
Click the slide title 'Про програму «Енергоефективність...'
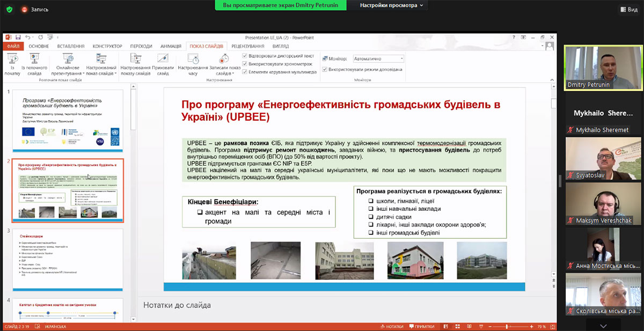(x=341, y=109)
